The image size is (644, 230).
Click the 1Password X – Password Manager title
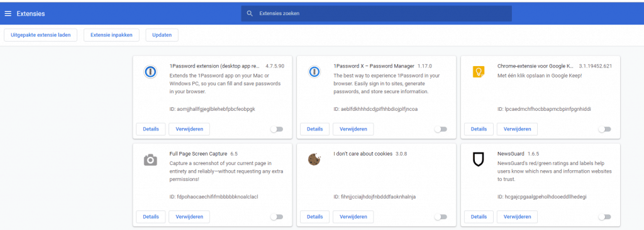pyautogui.click(x=374, y=66)
